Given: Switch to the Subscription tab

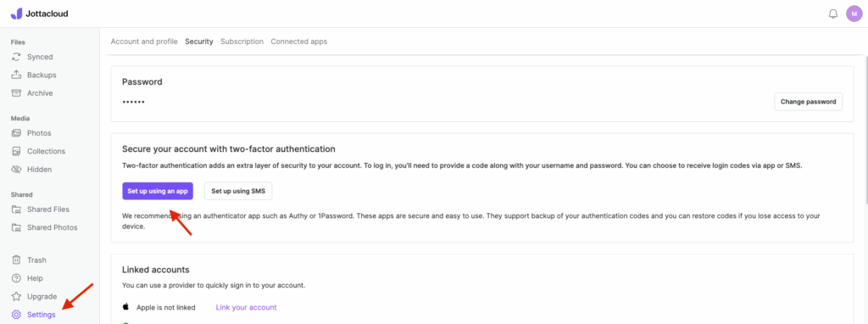Looking at the screenshot, I should click(x=242, y=42).
